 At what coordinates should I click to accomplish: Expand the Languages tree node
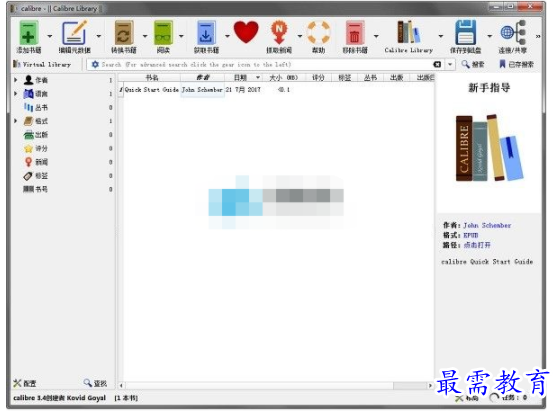16,94
